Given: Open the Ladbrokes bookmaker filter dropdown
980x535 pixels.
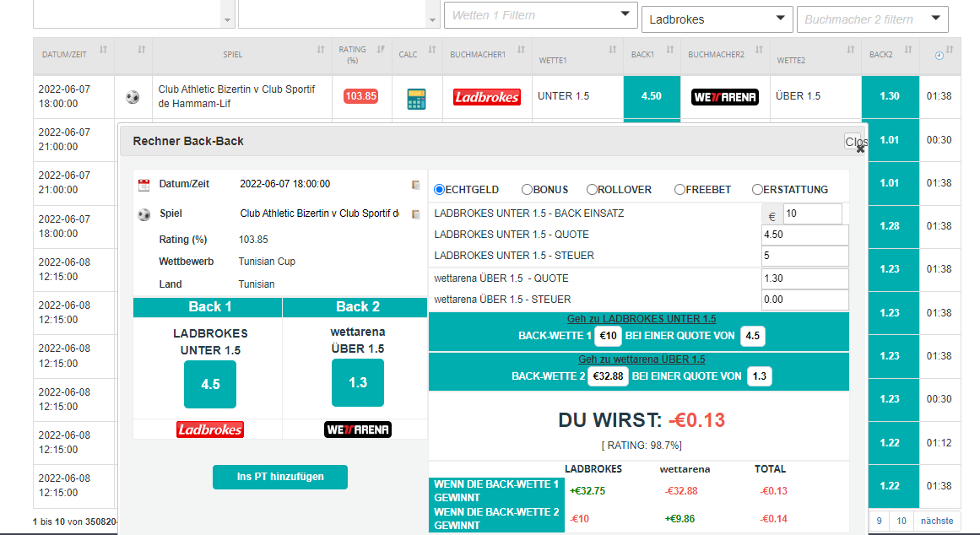Looking at the screenshot, I should [717, 19].
